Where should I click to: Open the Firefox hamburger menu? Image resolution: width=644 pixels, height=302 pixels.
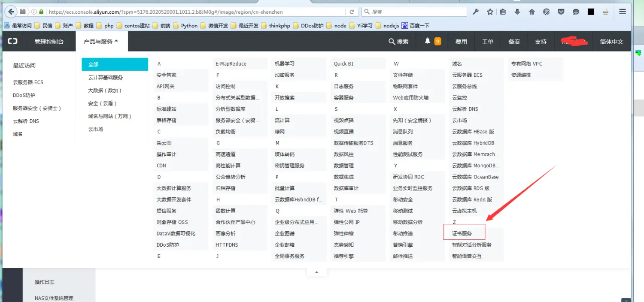pos(623,12)
